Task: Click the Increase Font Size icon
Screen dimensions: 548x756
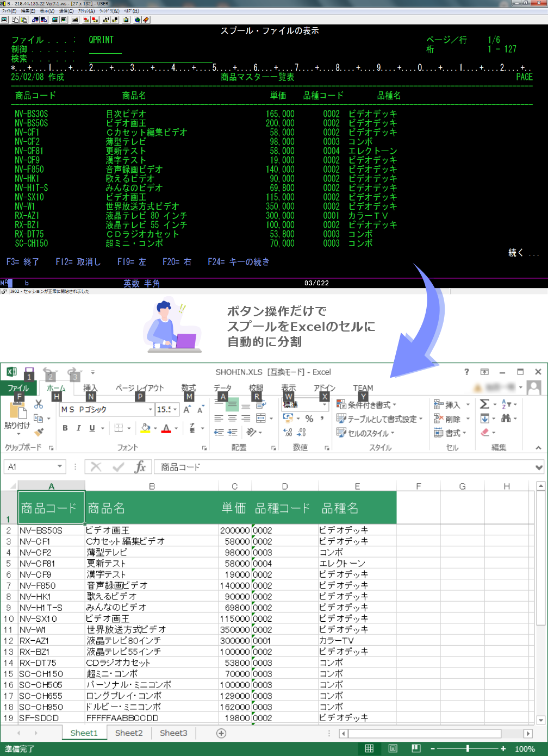Action: 187,410
